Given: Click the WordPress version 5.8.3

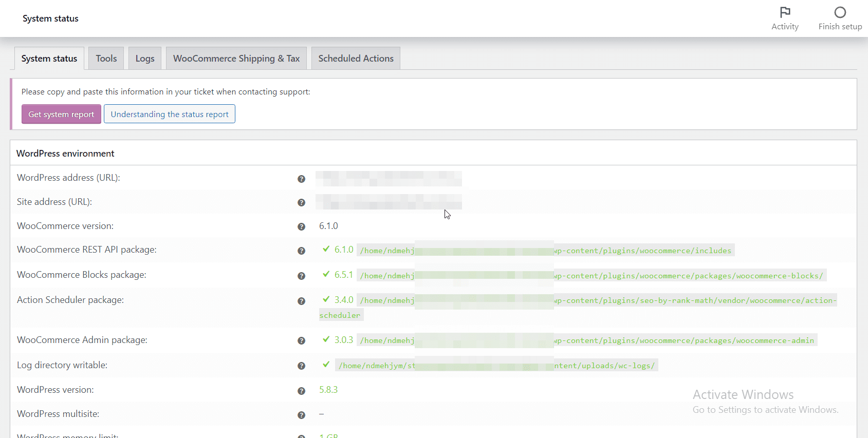Looking at the screenshot, I should point(328,390).
